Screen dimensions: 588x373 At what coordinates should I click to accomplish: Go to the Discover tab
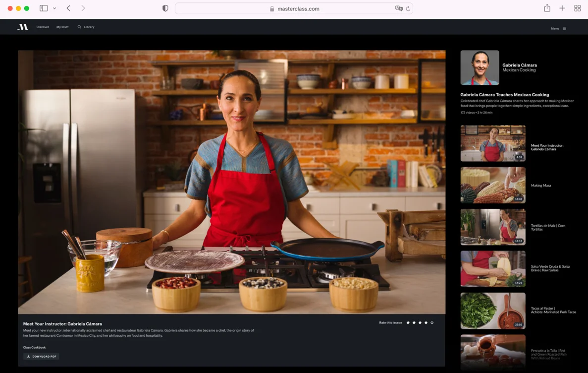(x=43, y=27)
